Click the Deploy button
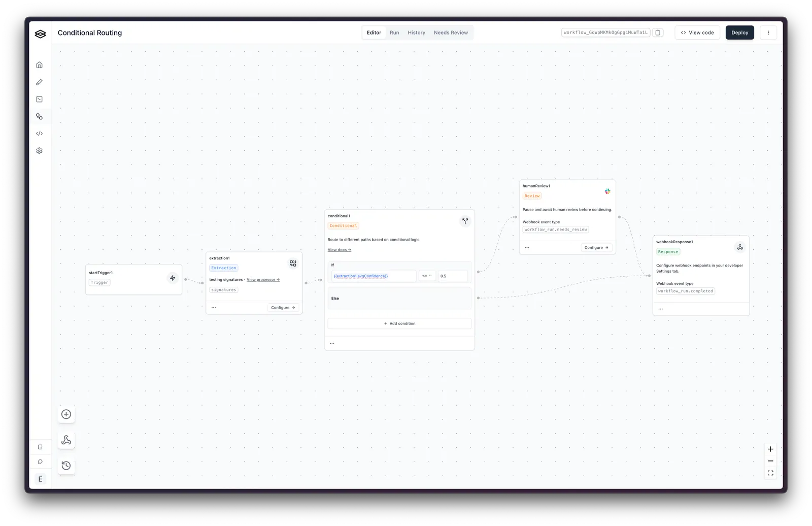 coord(740,32)
